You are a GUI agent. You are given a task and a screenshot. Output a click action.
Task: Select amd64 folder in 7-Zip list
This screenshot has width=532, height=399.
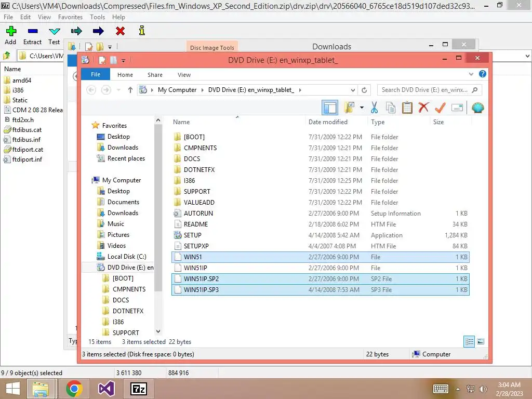click(22, 81)
